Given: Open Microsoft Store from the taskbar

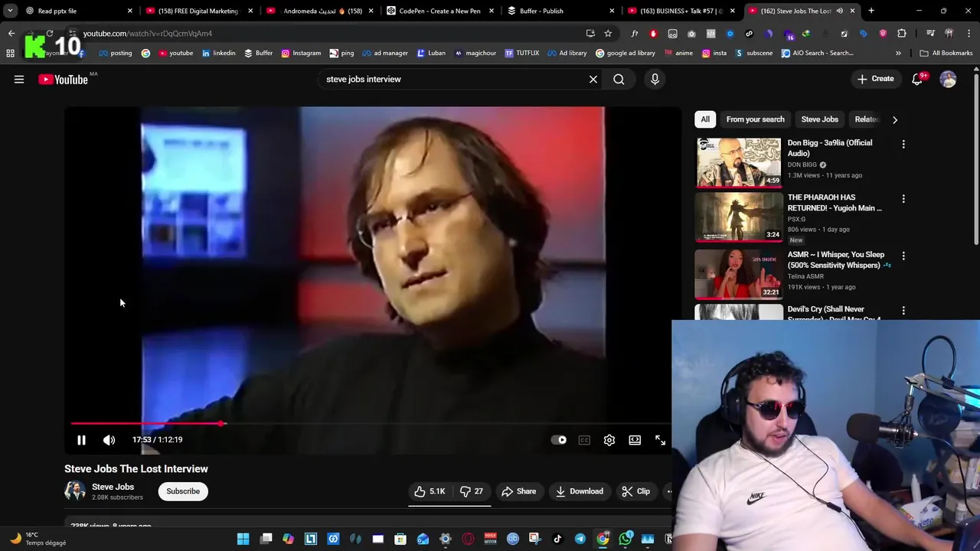Looking at the screenshot, I should (400, 539).
